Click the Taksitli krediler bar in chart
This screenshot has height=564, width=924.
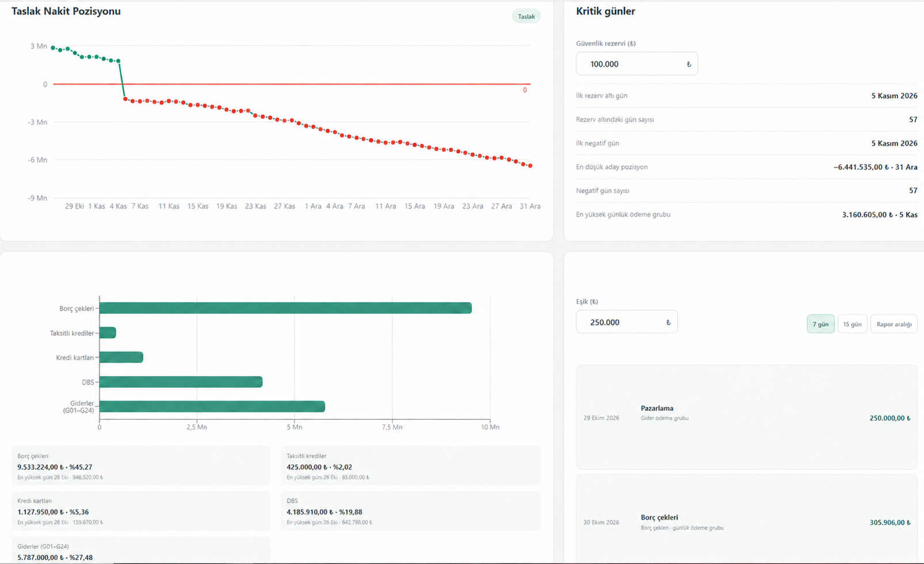coord(108,333)
